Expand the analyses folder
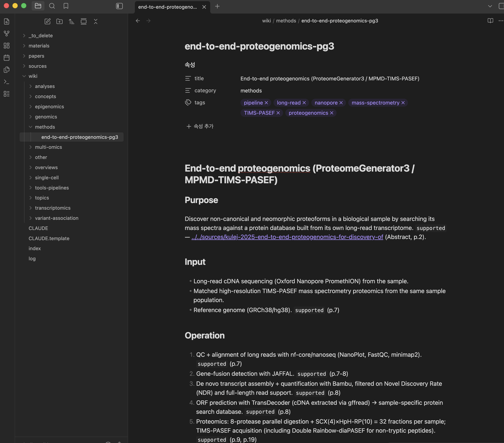 tap(31, 86)
